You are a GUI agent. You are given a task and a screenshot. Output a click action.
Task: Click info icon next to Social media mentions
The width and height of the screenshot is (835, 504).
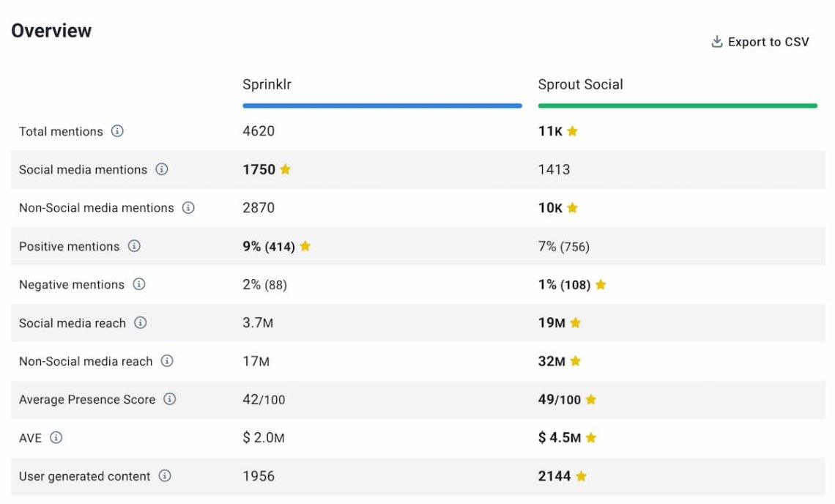tap(162, 169)
